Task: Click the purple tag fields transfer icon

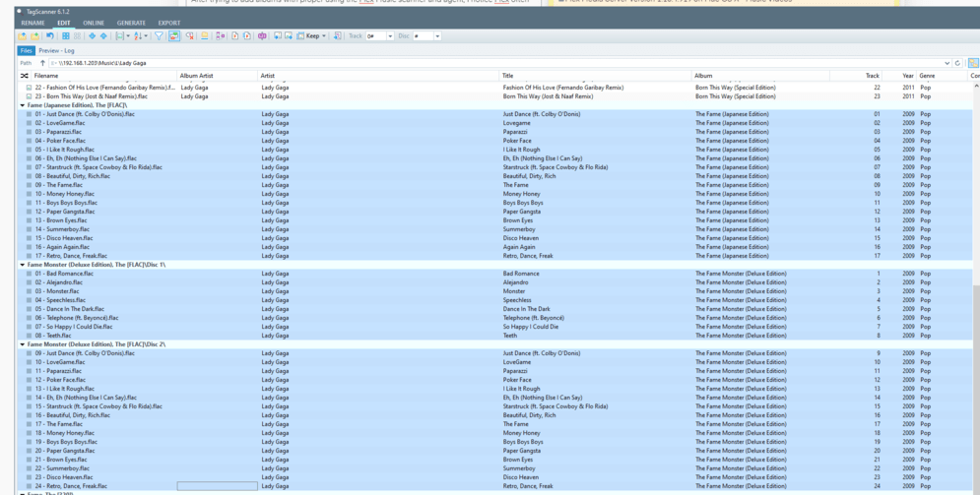Action: 220,36
